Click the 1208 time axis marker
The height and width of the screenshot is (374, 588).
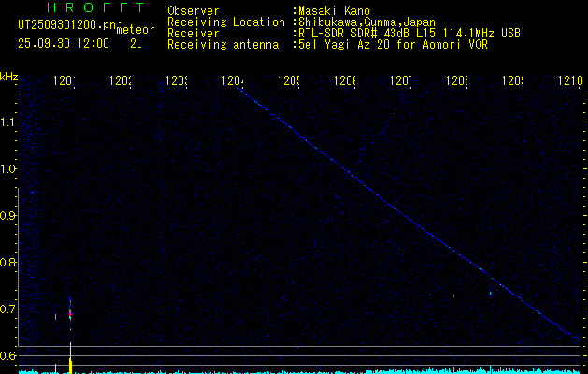pos(457,80)
